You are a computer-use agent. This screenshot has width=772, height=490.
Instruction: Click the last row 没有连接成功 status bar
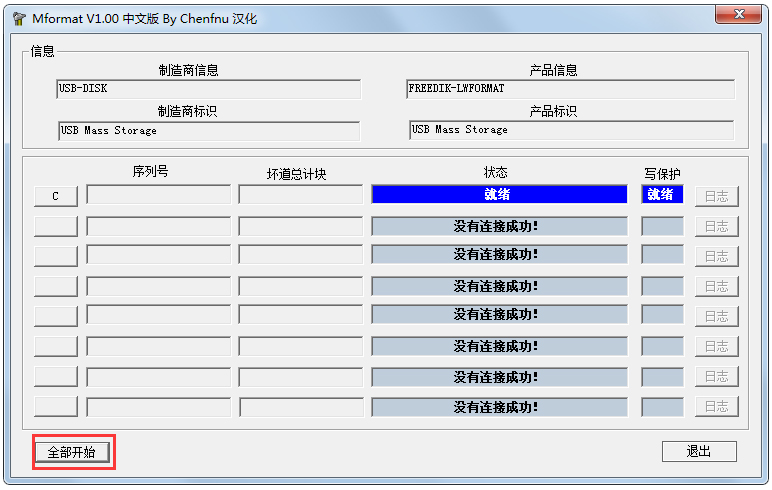click(499, 407)
